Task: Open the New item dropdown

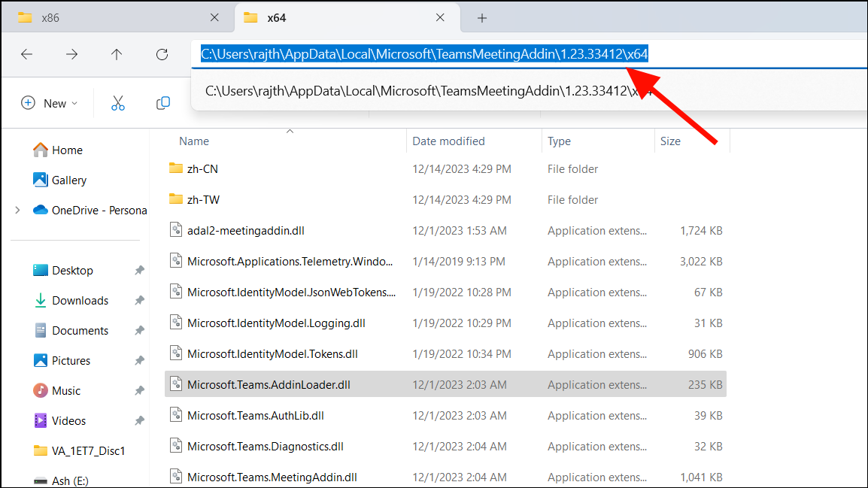Action: [50, 103]
